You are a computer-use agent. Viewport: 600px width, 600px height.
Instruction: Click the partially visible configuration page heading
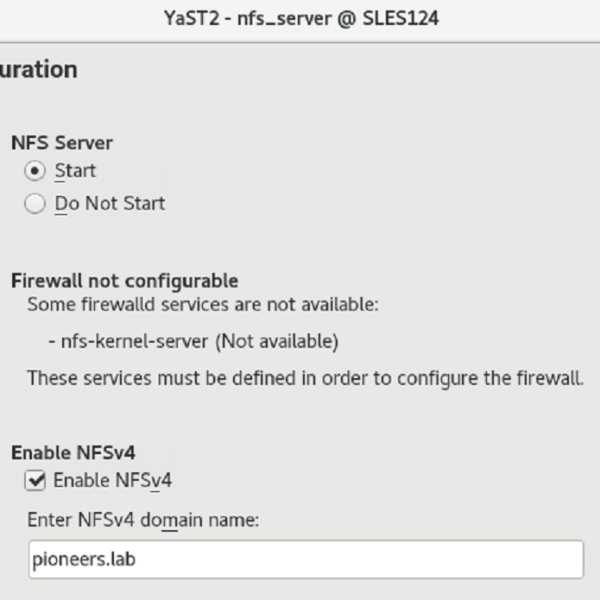pyautogui.click(x=38, y=70)
